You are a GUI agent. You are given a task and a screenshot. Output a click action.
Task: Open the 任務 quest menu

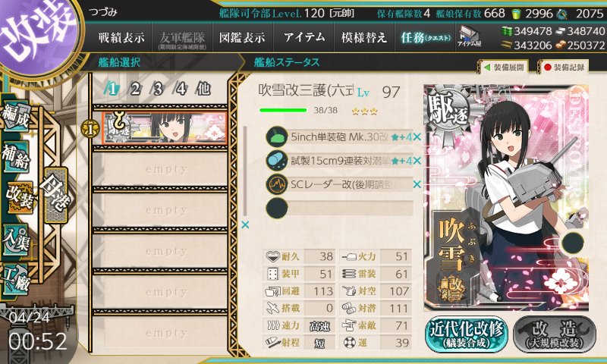click(x=426, y=37)
